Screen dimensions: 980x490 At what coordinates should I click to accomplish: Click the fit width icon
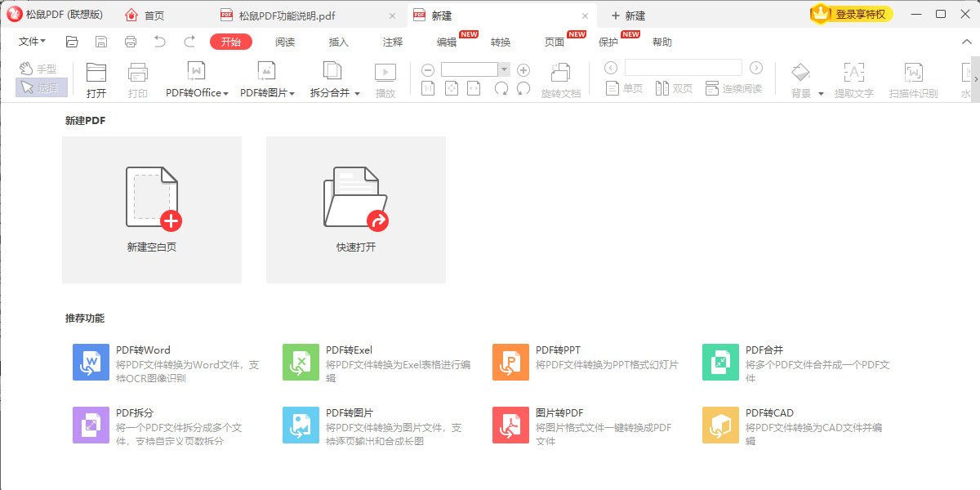tap(474, 88)
